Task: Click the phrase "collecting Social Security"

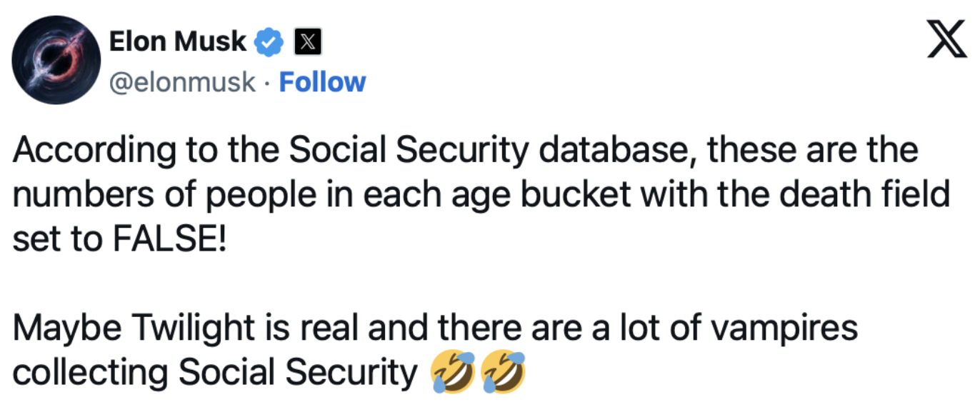Action: pyautogui.click(x=214, y=373)
